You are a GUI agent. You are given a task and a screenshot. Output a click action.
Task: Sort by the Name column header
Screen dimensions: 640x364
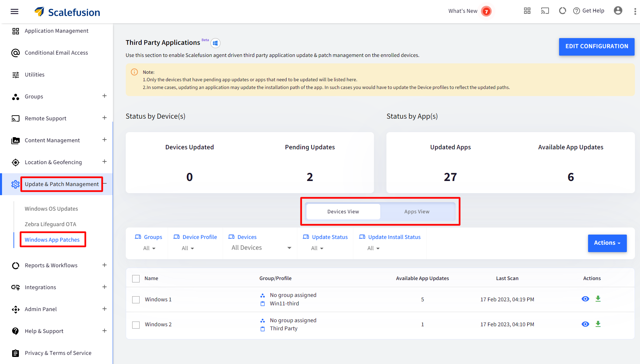coord(151,278)
